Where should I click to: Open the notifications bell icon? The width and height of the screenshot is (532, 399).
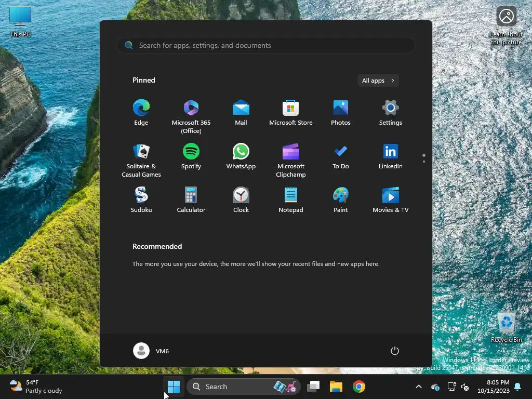pos(518,387)
